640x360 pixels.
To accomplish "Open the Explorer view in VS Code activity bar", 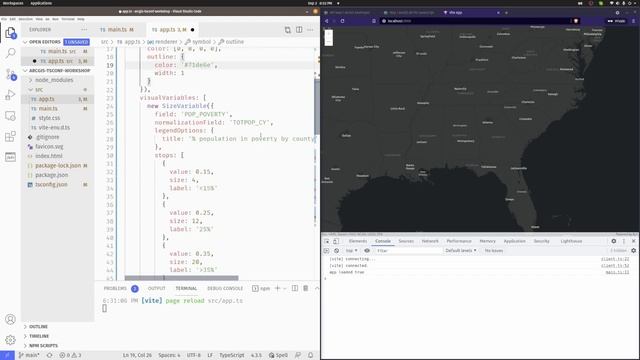I will (11, 33).
